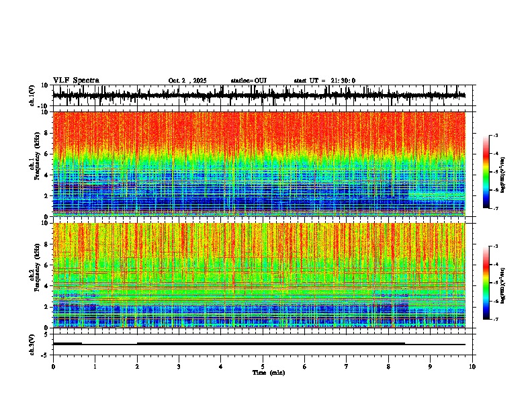Image resolution: width=532 pixels, height=411 pixels.
Task: Click the "7" tick on the time axis
Action: 347,367
